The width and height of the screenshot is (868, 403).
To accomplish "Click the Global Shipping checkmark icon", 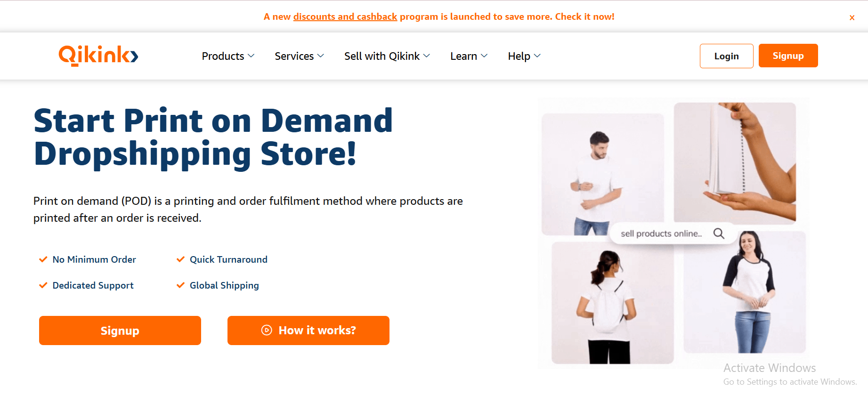I will pyautogui.click(x=180, y=285).
